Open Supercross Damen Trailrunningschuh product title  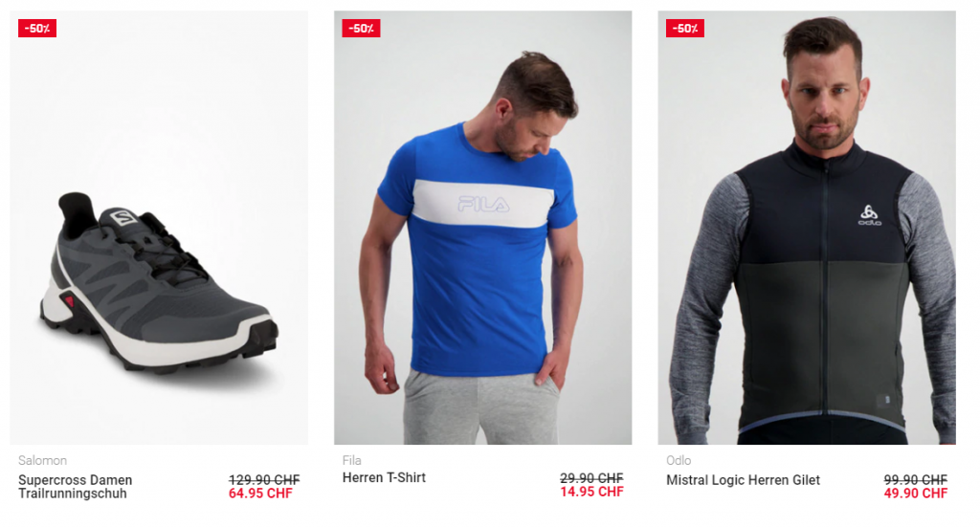coord(75,487)
